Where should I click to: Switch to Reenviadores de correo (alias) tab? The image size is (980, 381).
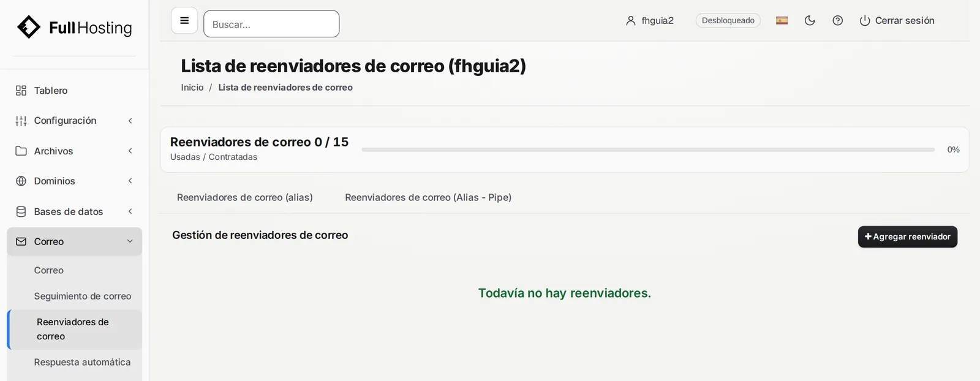coord(245,197)
